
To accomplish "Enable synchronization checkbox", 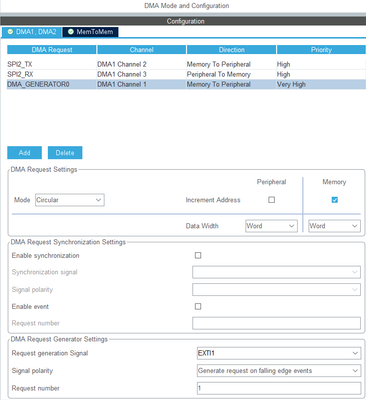I will (x=198, y=255).
